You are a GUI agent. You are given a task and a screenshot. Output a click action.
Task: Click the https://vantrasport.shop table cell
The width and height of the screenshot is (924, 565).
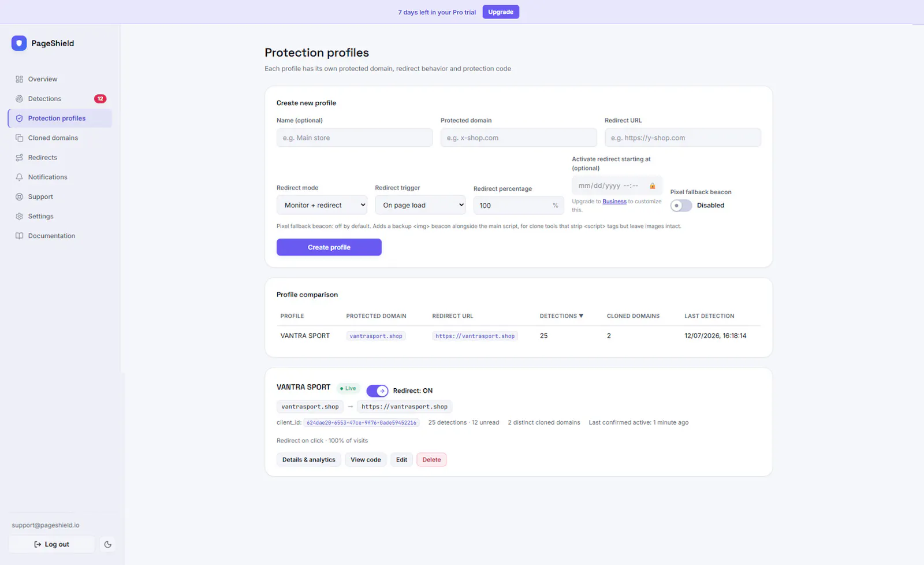[x=475, y=336]
